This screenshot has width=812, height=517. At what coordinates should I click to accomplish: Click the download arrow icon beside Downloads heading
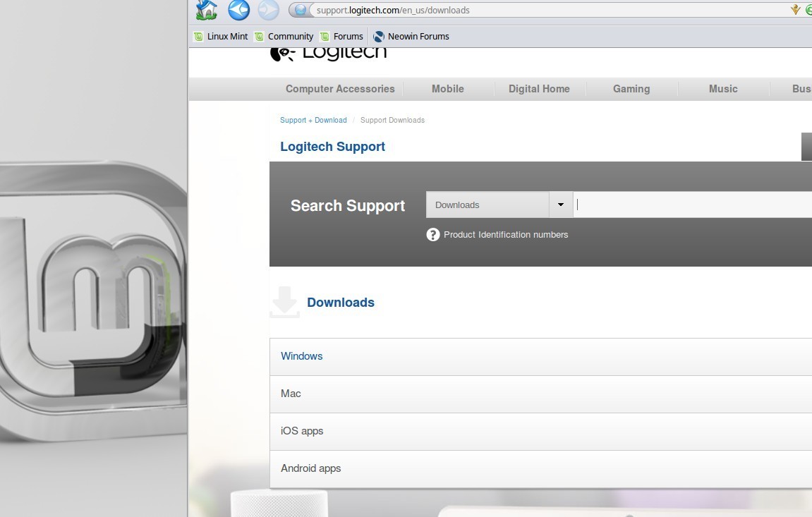click(x=285, y=302)
